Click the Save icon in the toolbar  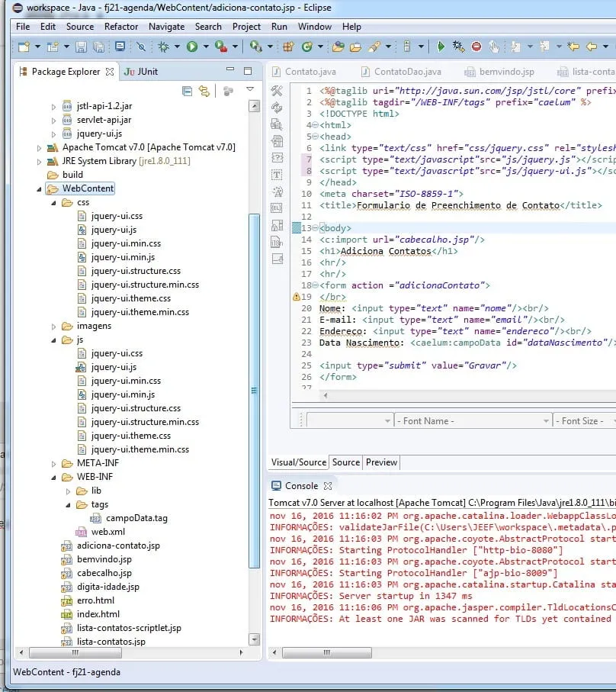coord(82,47)
